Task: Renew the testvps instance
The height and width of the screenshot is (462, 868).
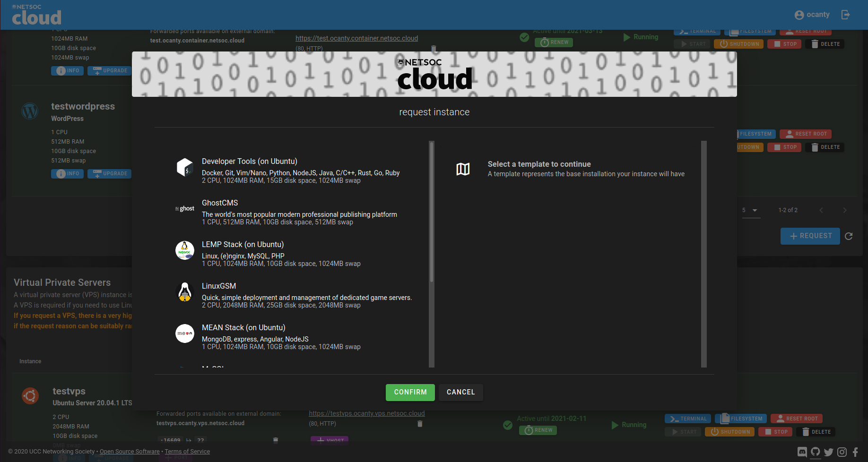Action: 538,430
